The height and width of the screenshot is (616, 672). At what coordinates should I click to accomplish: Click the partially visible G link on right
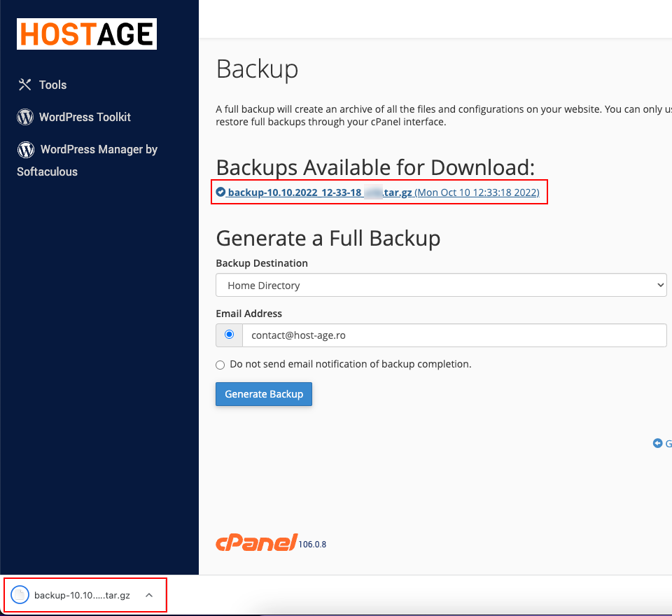(x=668, y=442)
